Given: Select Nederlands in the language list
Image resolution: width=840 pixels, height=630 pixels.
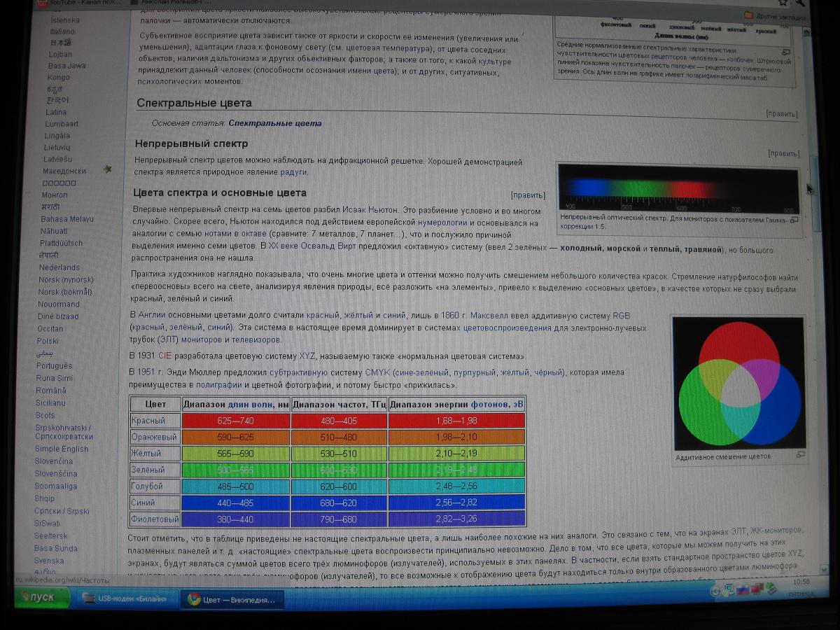Looking at the screenshot, I should pyautogui.click(x=59, y=267).
